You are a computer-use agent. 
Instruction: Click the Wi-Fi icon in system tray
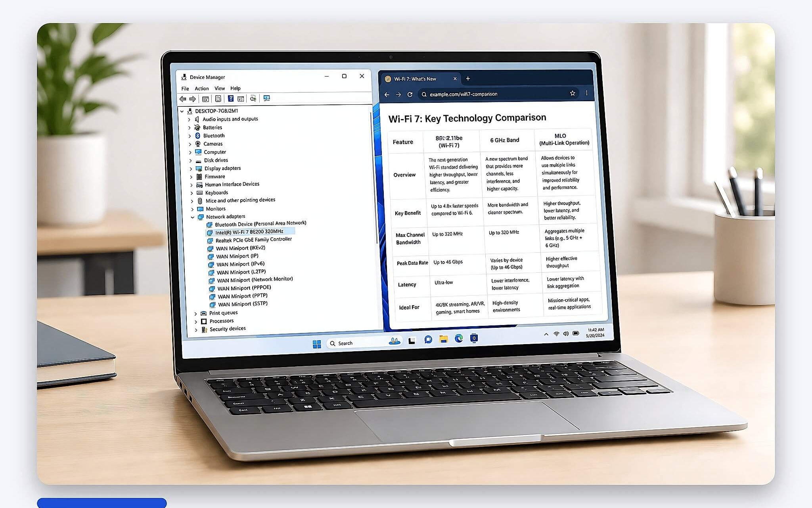(556, 334)
